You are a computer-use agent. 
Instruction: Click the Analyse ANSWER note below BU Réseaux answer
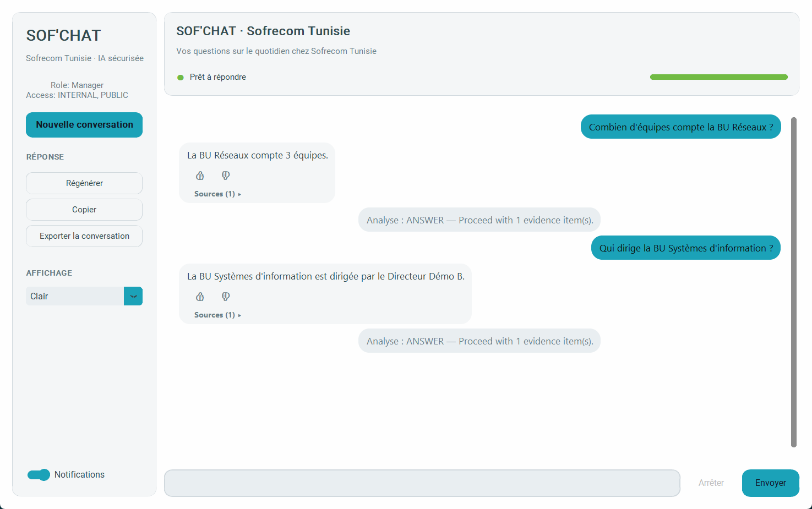click(x=479, y=220)
